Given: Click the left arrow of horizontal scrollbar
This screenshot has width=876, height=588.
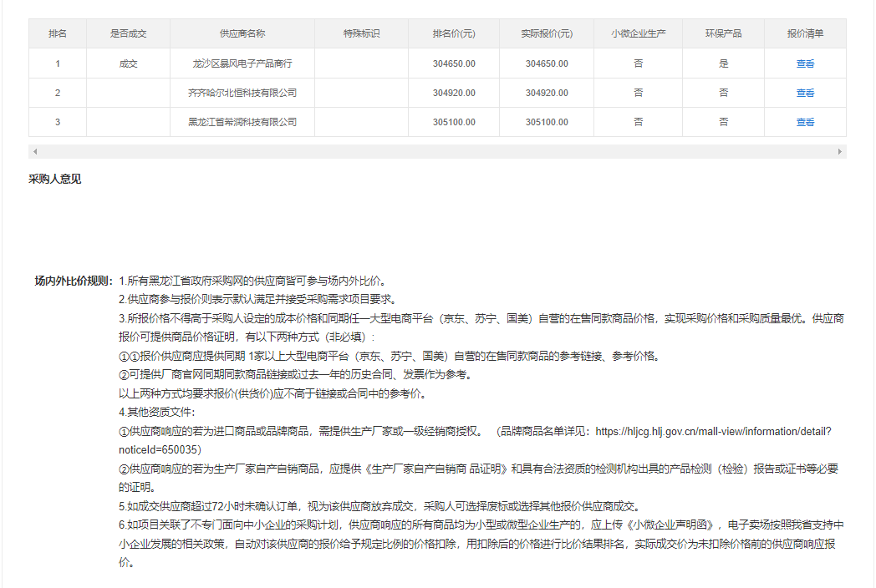Looking at the screenshot, I should tap(34, 152).
